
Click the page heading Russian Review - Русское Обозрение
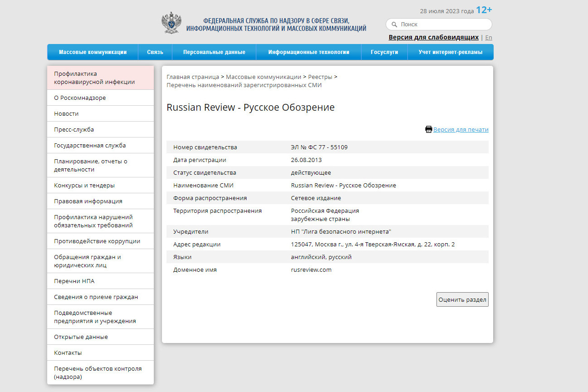(x=250, y=108)
